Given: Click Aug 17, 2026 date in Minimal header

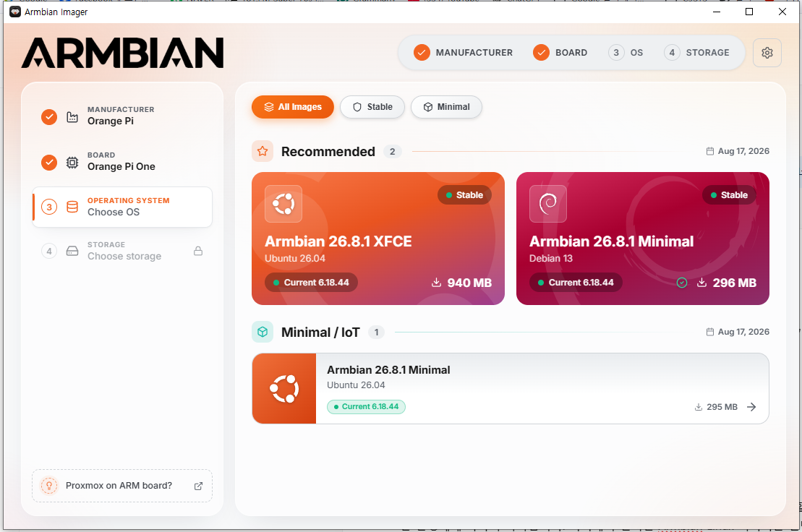Looking at the screenshot, I should pyautogui.click(x=738, y=332).
